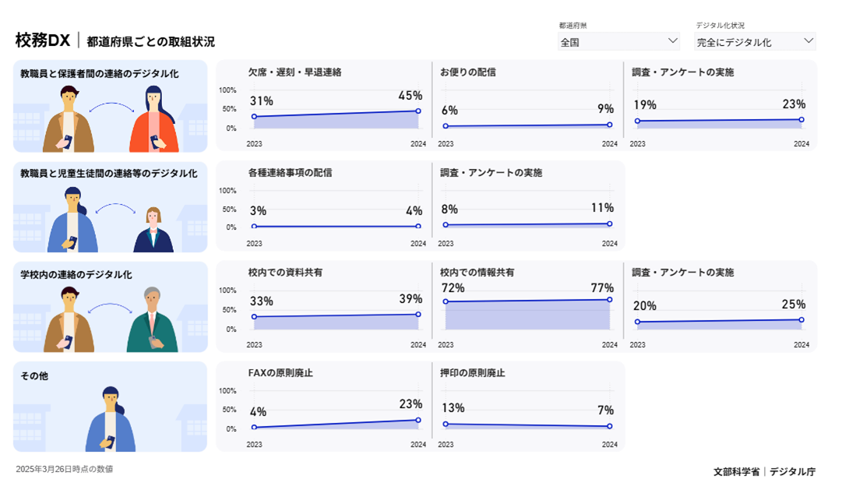Select the 13% point on 押印の原則廃止 chart
This screenshot has height=504, width=849.
pos(445,423)
